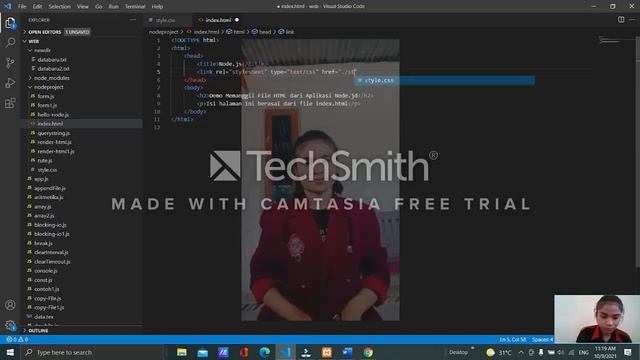This screenshot has height=360, width=640.
Task: Open the Office icon in the taskbar
Action: click(244, 352)
